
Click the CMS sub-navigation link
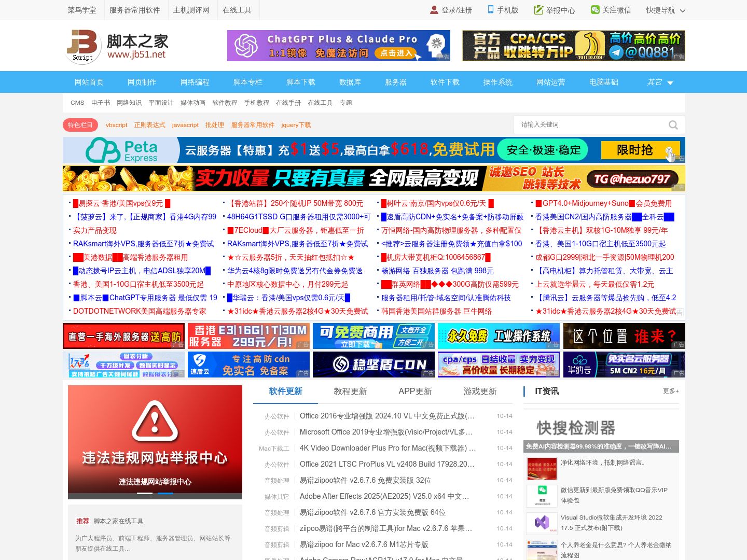[77, 103]
